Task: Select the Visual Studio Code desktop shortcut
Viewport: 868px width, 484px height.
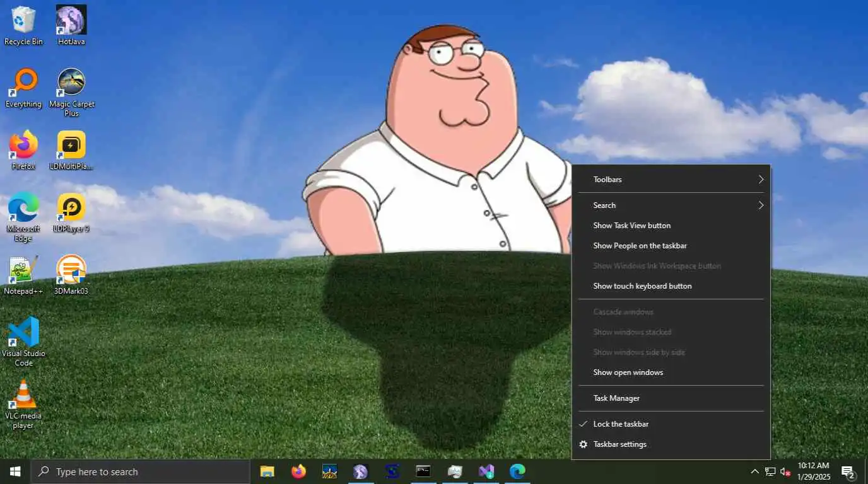Action: click(23, 342)
